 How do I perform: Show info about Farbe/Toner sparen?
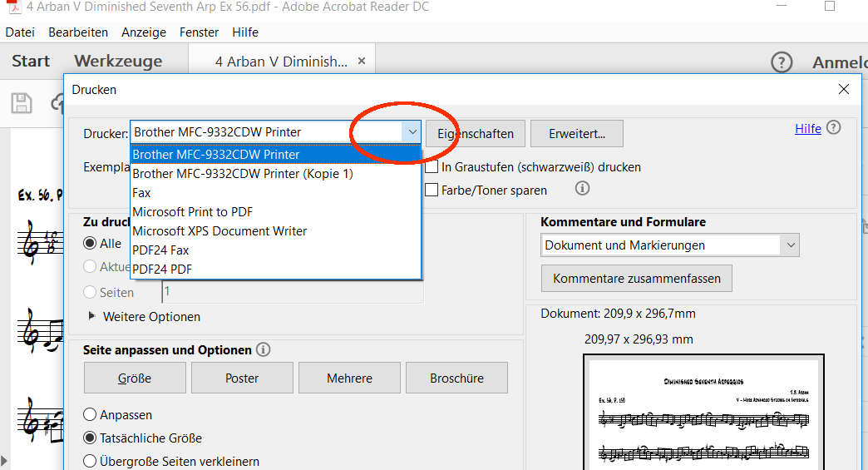(582, 189)
